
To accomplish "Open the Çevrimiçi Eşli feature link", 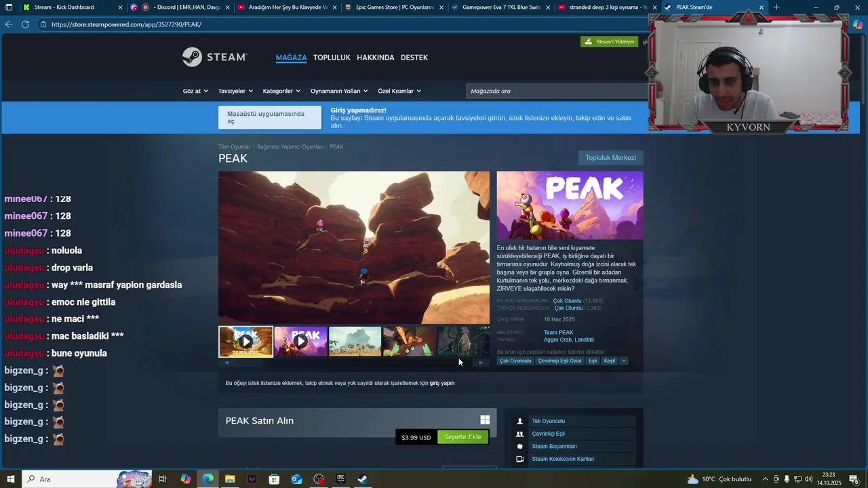I will [x=548, y=434].
